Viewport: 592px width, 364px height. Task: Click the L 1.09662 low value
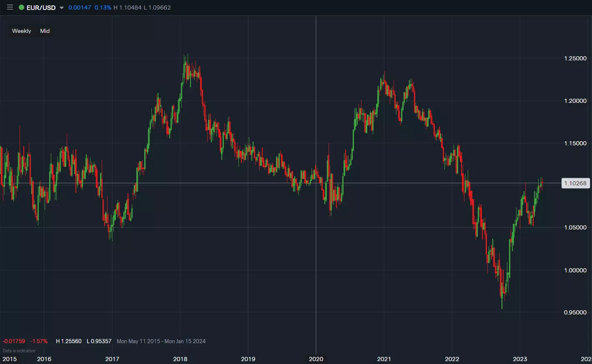pyautogui.click(x=157, y=7)
